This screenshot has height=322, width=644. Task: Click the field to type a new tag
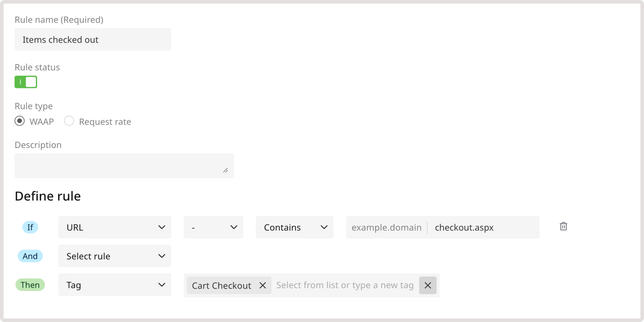pos(345,285)
